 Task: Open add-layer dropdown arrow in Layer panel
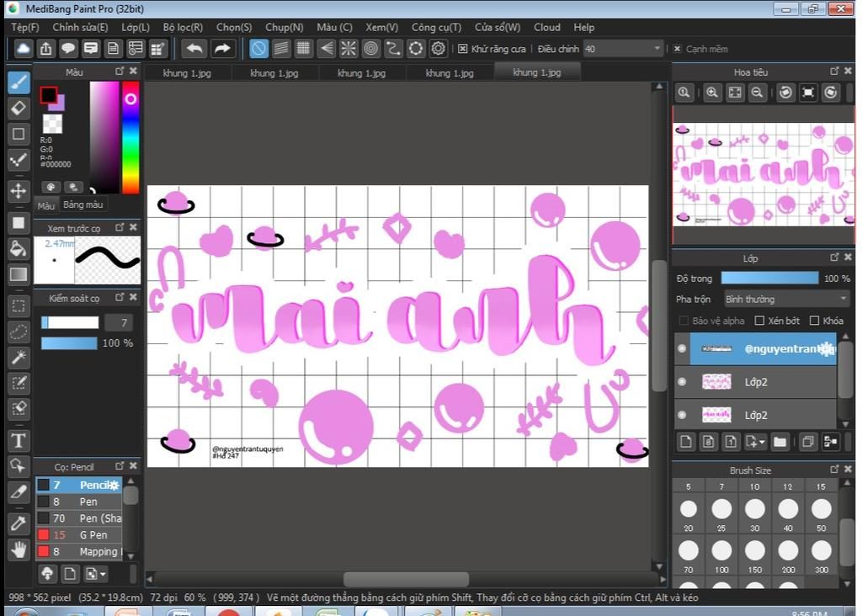(761, 442)
